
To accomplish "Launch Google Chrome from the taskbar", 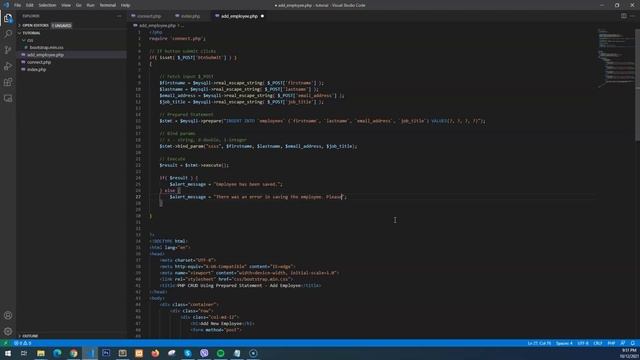I will pyautogui.click(x=73, y=353).
